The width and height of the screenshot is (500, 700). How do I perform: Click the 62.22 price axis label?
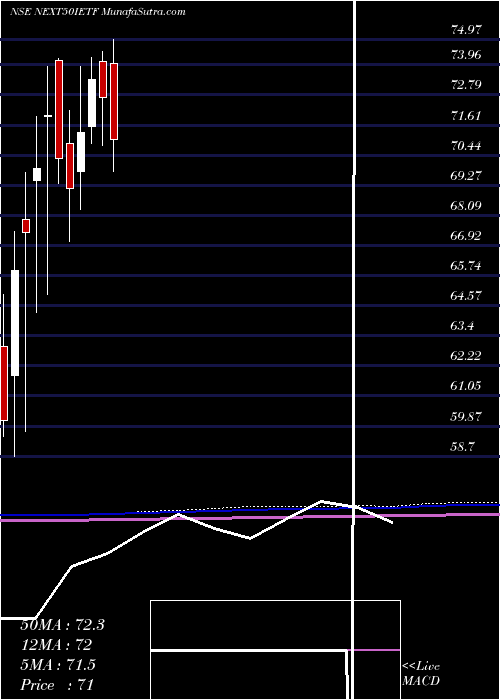point(466,356)
